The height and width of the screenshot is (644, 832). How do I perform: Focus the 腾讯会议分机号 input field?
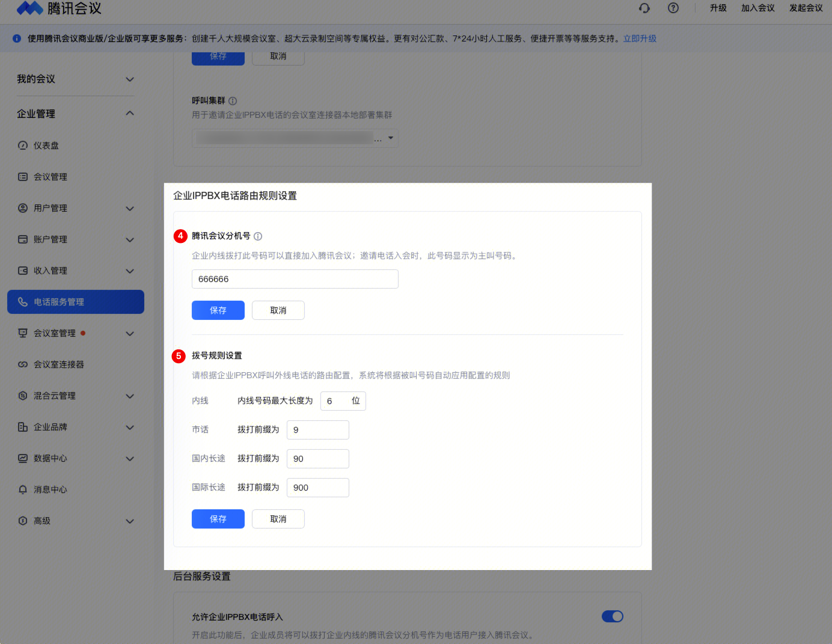click(x=295, y=279)
